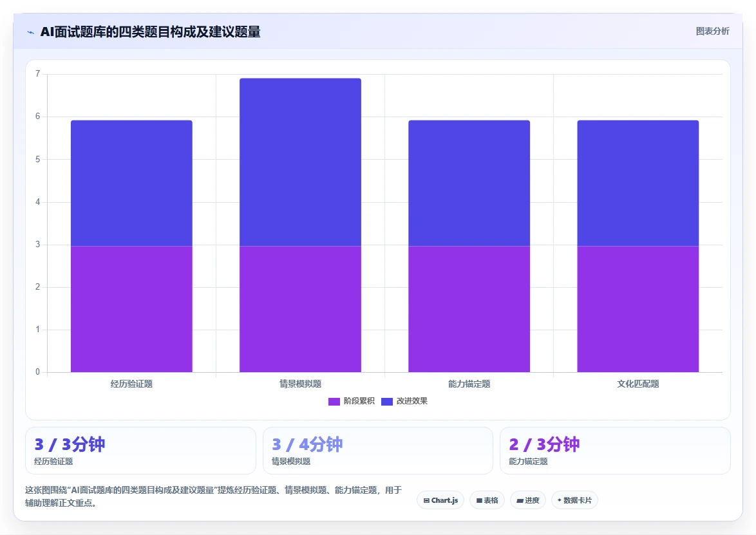This screenshot has width=756, height=535.
Task: Click the chart title AI面试题库的四类题目构成及建议题量
Action: click(x=151, y=32)
